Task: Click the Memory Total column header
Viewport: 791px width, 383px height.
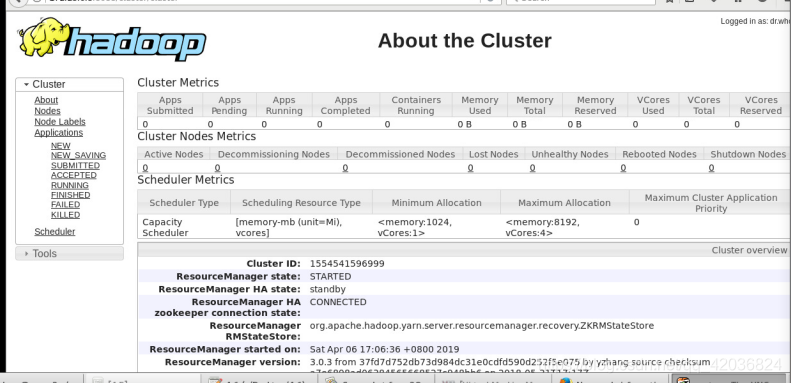Action: (x=535, y=105)
